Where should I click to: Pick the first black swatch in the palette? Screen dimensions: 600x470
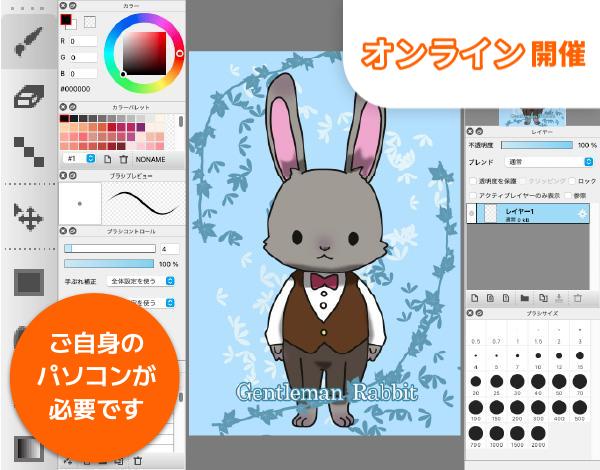click(64, 119)
